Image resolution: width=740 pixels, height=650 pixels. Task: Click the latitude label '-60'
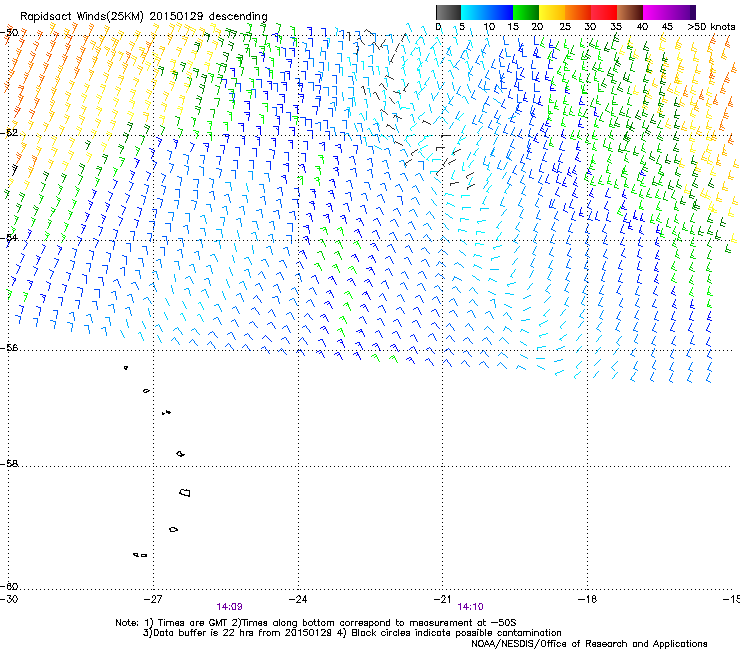point(9,586)
